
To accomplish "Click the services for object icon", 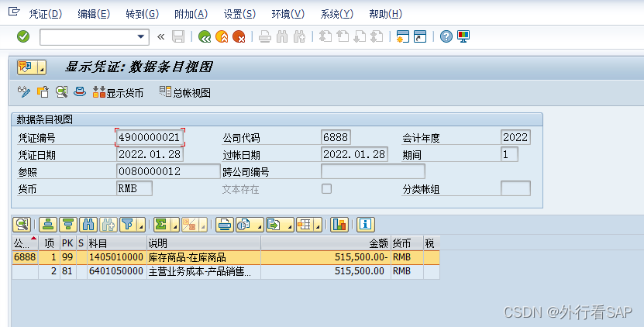I will (26, 67).
